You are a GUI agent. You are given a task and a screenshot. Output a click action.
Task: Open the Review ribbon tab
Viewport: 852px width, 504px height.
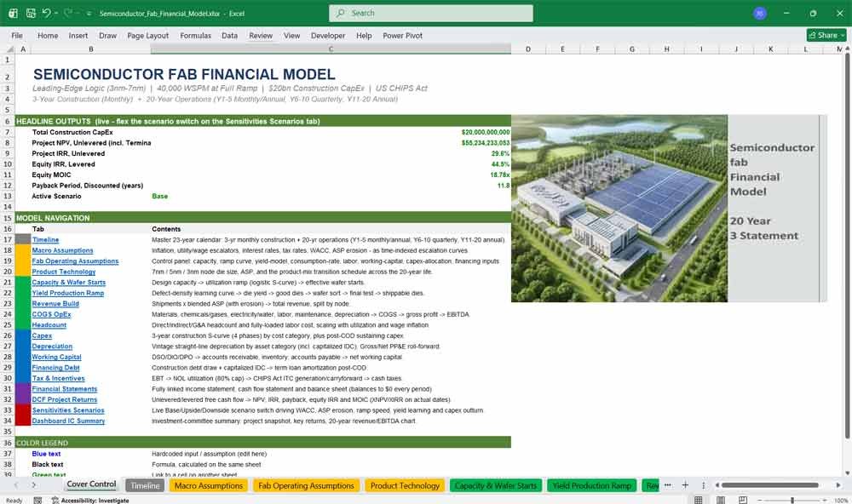pyautogui.click(x=261, y=35)
